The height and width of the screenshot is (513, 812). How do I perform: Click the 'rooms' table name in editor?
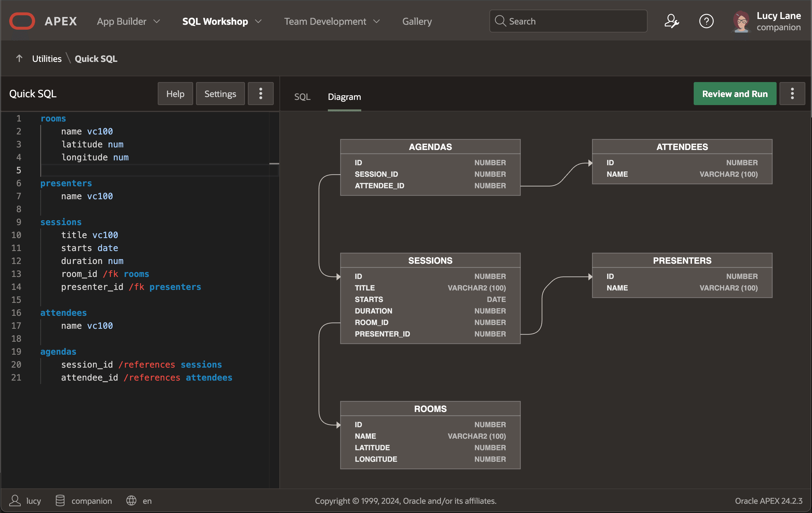53,118
